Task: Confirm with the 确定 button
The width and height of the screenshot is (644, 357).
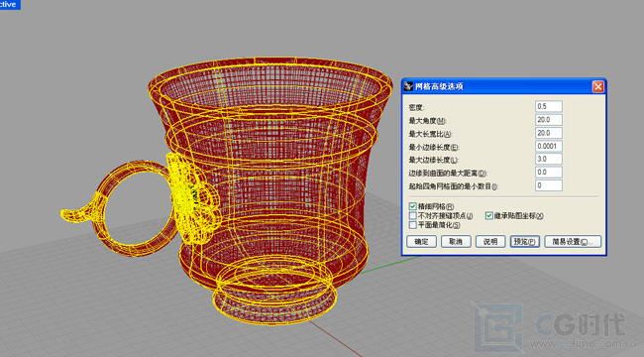Action: tap(421, 241)
